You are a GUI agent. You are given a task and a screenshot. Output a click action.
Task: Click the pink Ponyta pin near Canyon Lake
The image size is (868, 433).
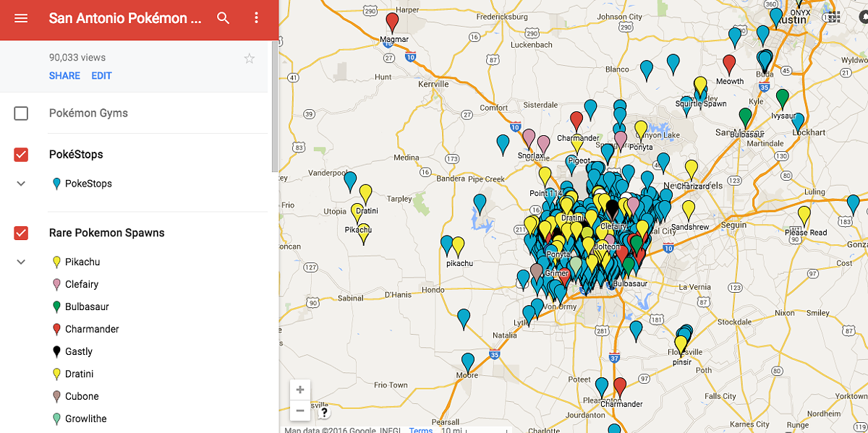click(621, 140)
